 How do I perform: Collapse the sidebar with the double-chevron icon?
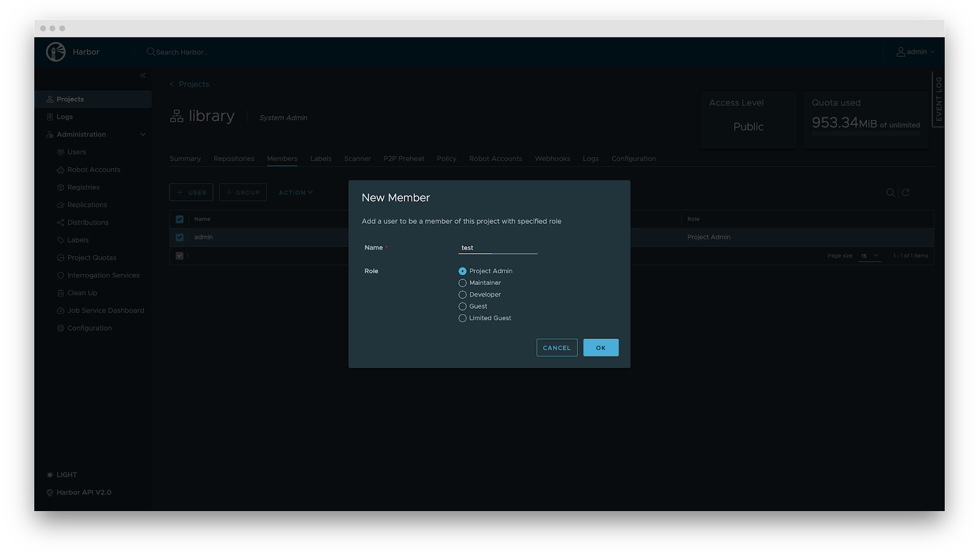143,75
